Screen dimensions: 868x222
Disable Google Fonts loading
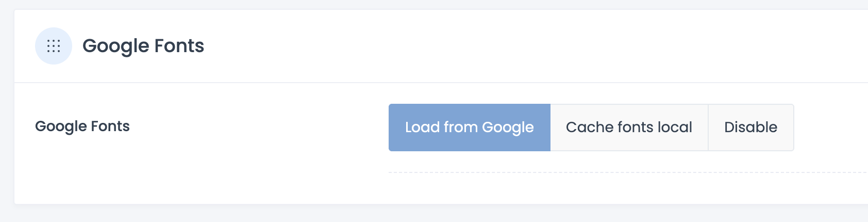click(750, 128)
